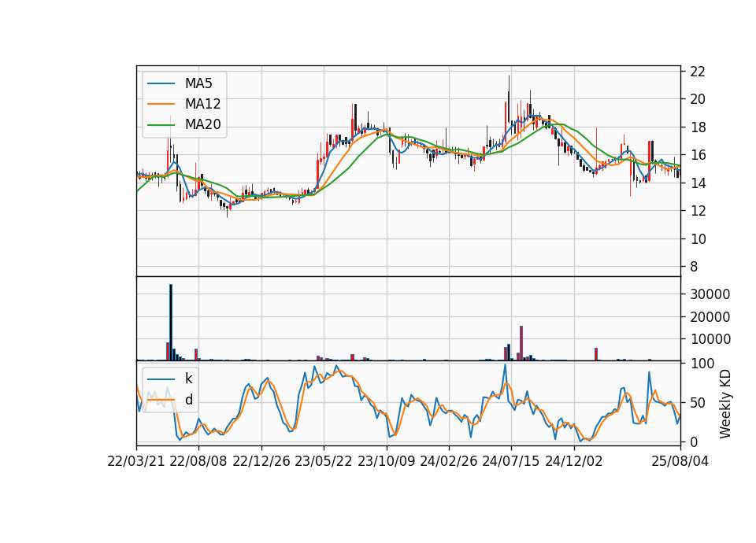The height and width of the screenshot is (543, 756).
Task: Click the price axis label 18
Action: coord(698,127)
